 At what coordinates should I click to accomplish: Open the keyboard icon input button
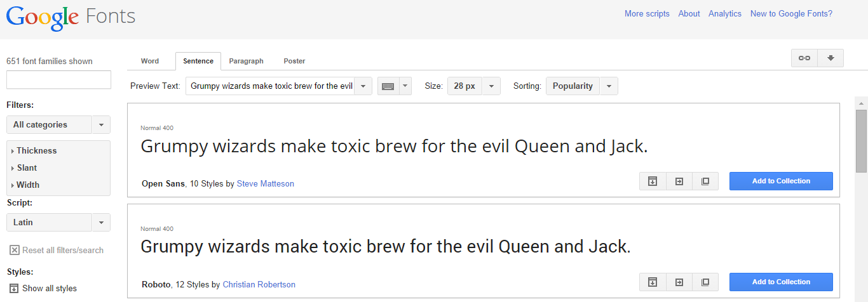pos(388,86)
